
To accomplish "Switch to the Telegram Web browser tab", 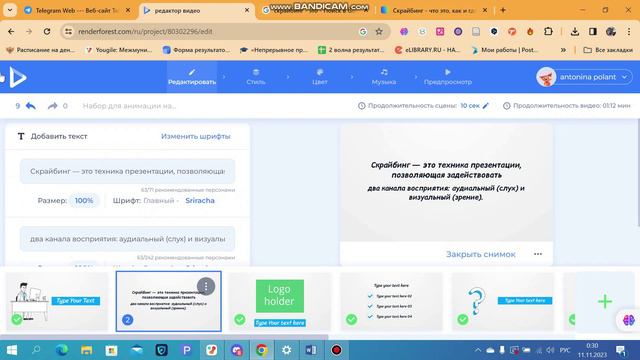I will [77, 11].
